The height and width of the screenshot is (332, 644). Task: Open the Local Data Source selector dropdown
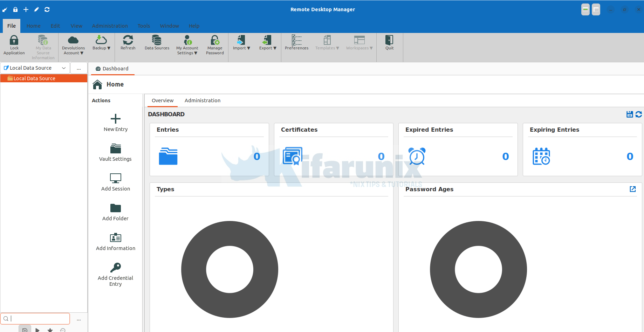[64, 68]
